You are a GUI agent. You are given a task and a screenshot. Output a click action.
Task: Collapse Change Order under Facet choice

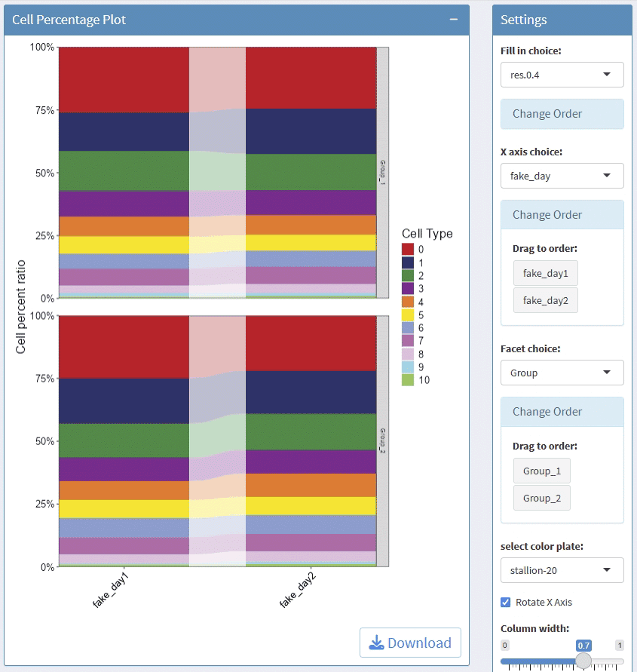547,412
